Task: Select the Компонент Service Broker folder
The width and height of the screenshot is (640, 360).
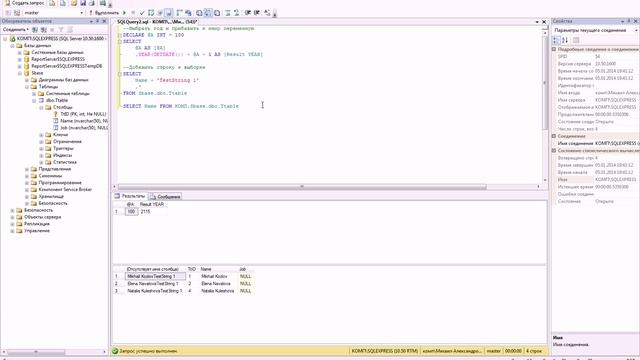Action: tap(65, 190)
